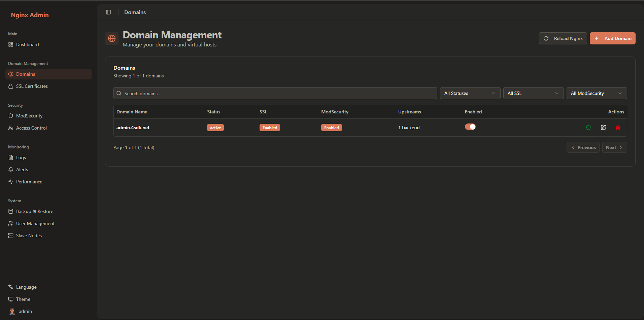Screen dimensions: 644x320
Task: Expand the All SSL filter dropdown
Action: point(533,93)
